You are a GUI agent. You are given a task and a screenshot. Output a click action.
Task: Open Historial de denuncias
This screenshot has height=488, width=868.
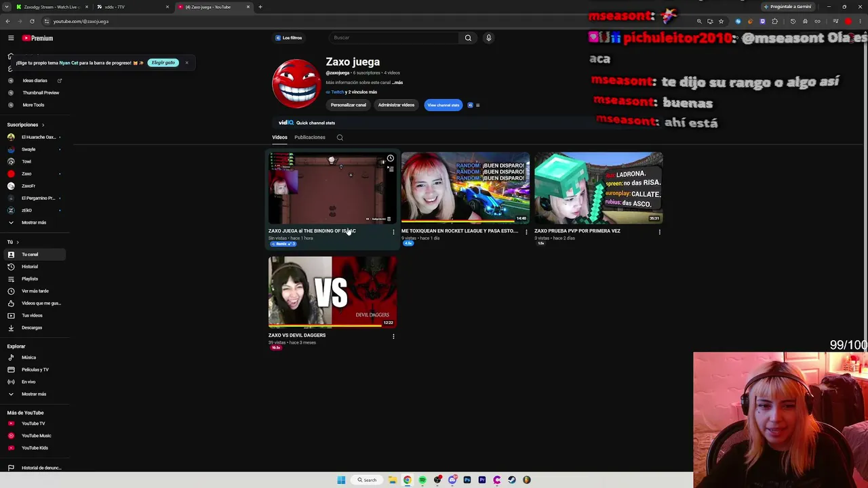(34, 468)
